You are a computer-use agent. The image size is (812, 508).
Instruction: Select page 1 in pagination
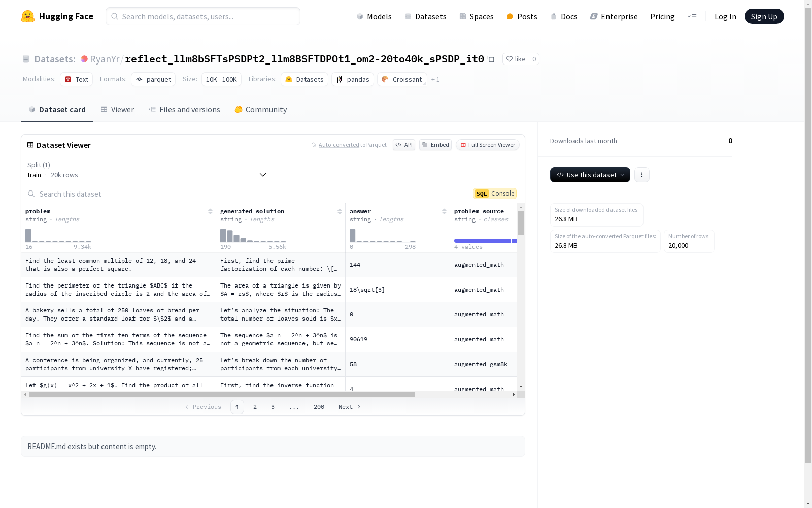click(x=237, y=407)
